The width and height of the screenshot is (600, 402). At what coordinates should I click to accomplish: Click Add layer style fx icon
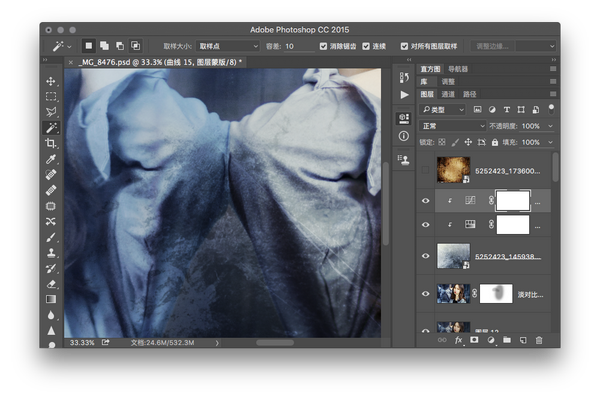tap(458, 340)
